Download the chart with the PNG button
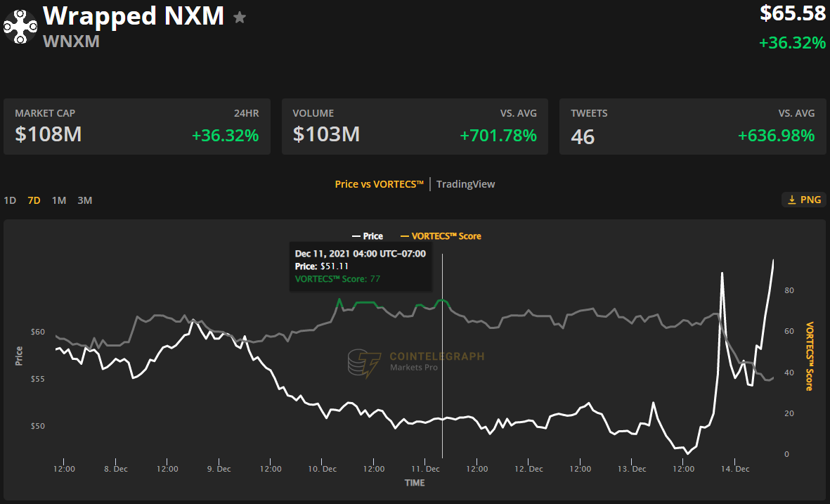 click(803, 200)
